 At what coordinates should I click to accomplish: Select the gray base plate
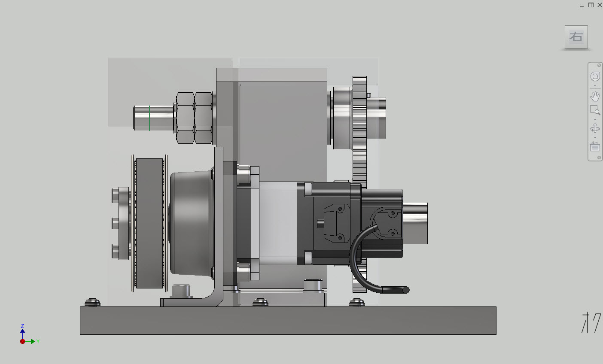(288, 321)
